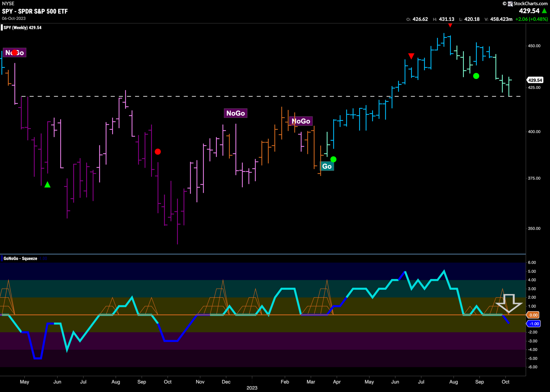Click the green circle marker near late August 2023
This screenshot has width=550, height=392.
click(x=476, y=76)
